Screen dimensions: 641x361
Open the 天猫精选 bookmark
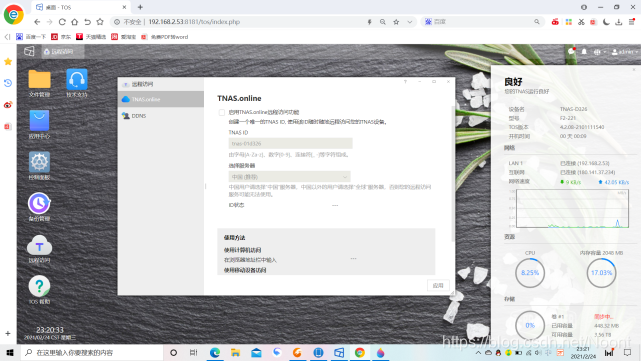pyautogui.click(x=91, y=37)
